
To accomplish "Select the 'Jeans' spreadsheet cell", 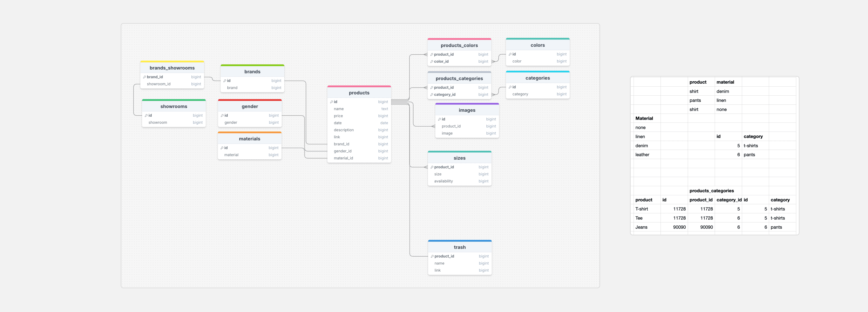I will coord(647,227).
